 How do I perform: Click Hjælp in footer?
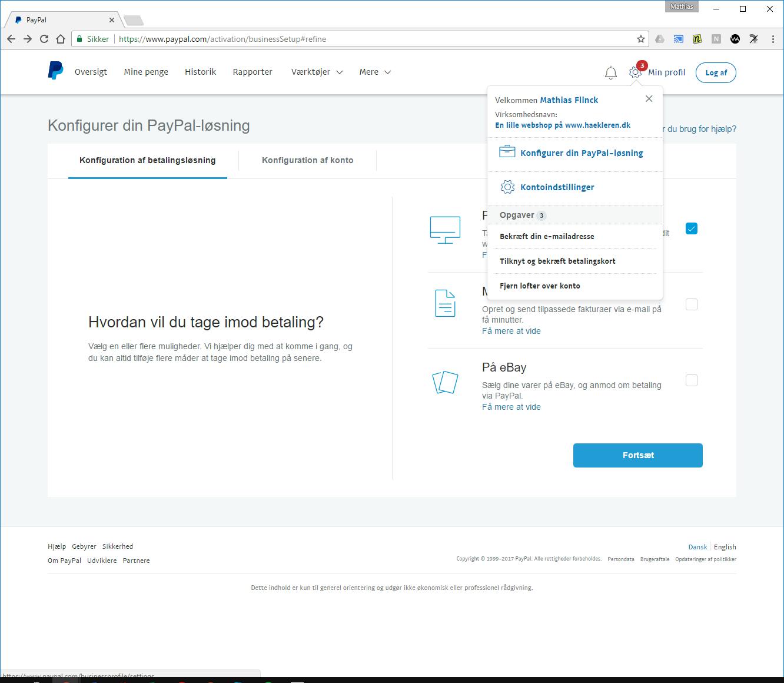pyautogui.click(x=57, y=546)
